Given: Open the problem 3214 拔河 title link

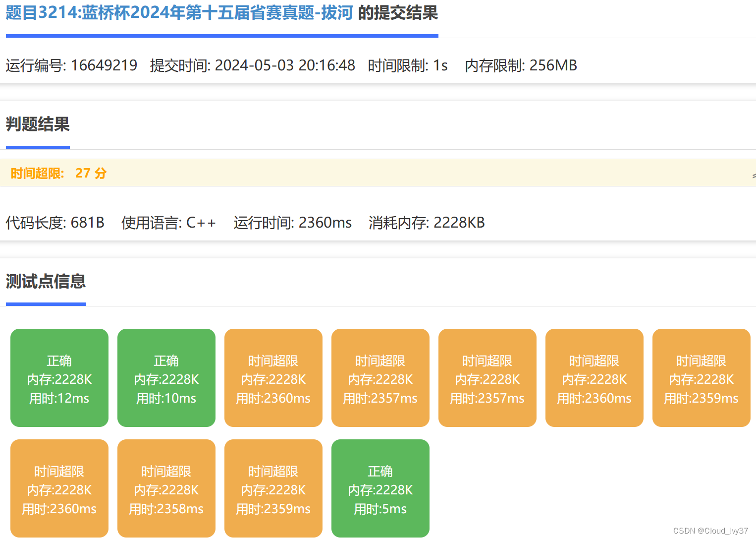Looking at the screenshot, I should (x=179, y=13).
